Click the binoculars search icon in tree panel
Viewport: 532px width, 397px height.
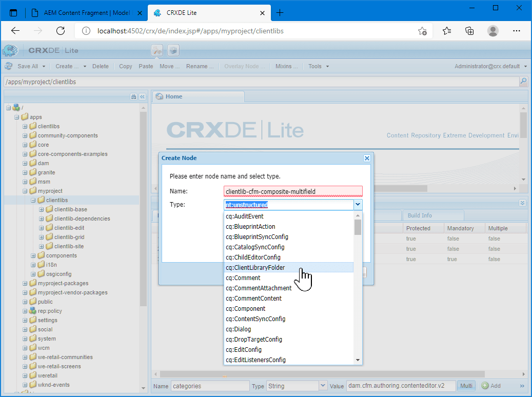click(134, 97)
